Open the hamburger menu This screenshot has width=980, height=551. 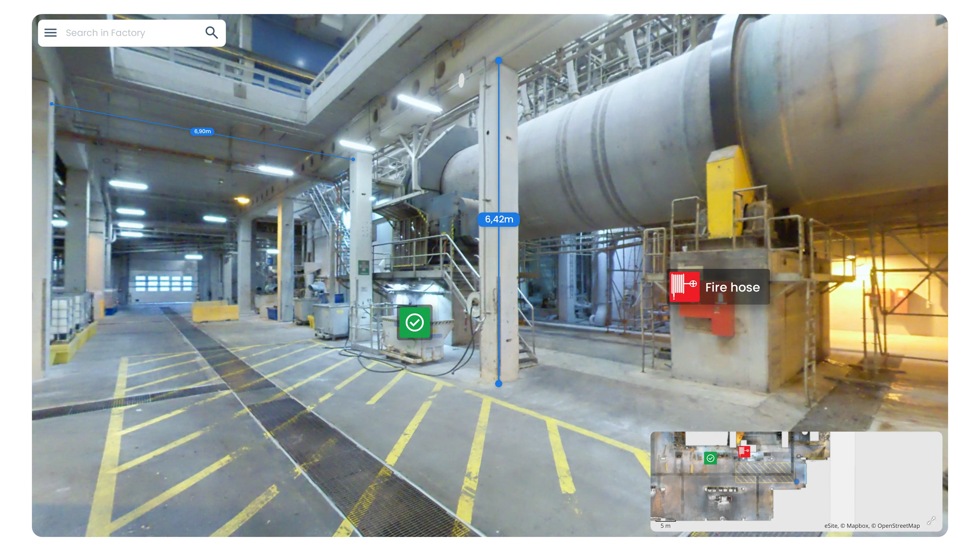click(x=50, y=33)
